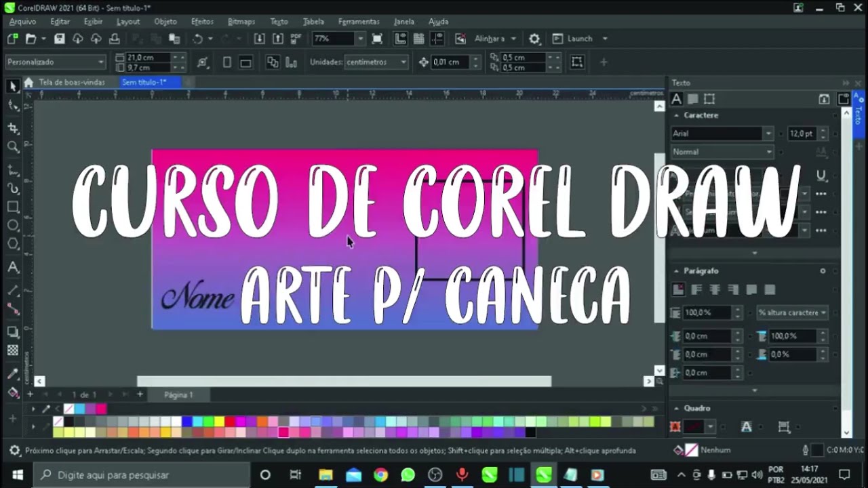Click the page width 21,0 cm field
868x488 pixels.
(x=148, y=58)
